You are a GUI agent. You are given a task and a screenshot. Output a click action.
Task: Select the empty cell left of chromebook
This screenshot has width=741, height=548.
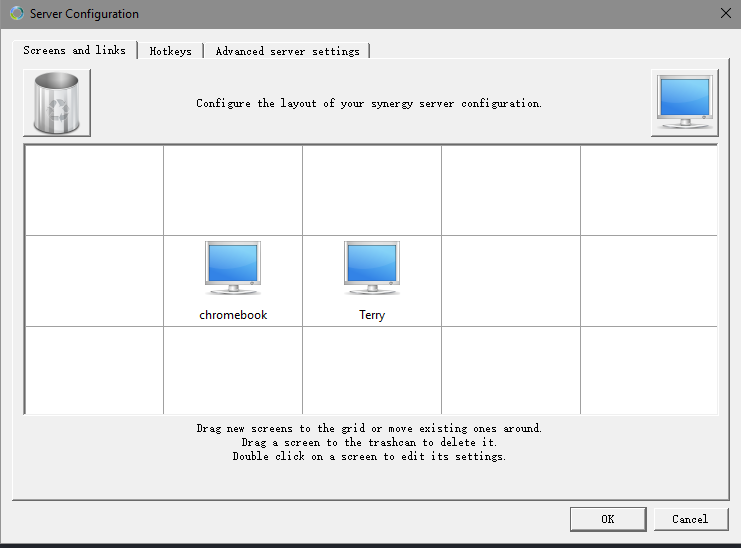tap(94, 280)
